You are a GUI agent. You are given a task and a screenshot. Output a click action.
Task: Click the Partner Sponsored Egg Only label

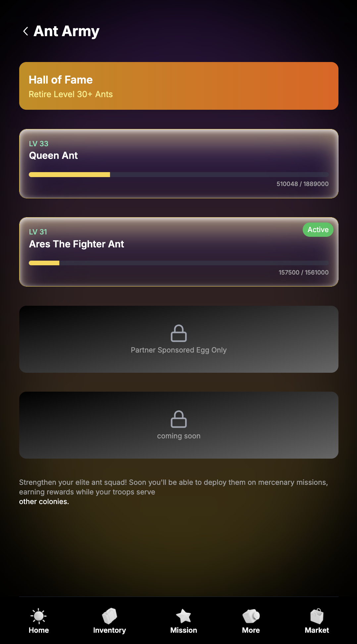[179, 350]
